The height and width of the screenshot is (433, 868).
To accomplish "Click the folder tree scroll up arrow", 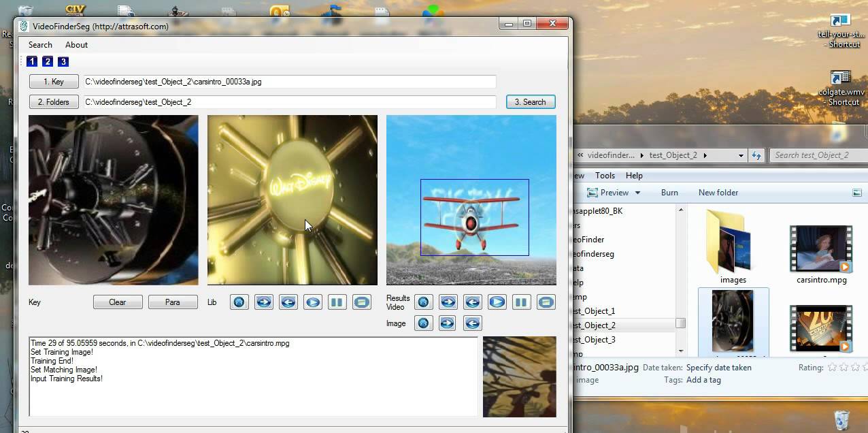I will point(681,210).
